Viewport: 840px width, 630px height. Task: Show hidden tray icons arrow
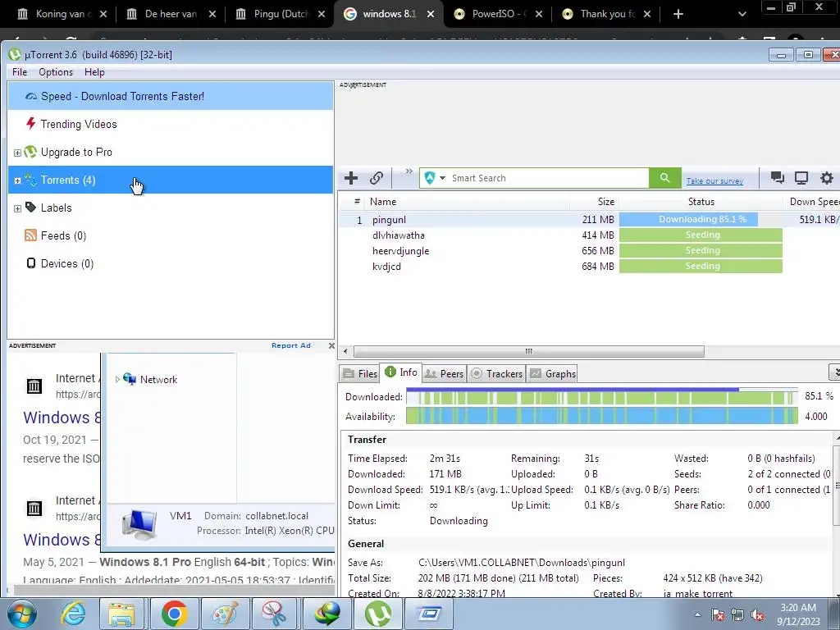click(x=697, y=614)
